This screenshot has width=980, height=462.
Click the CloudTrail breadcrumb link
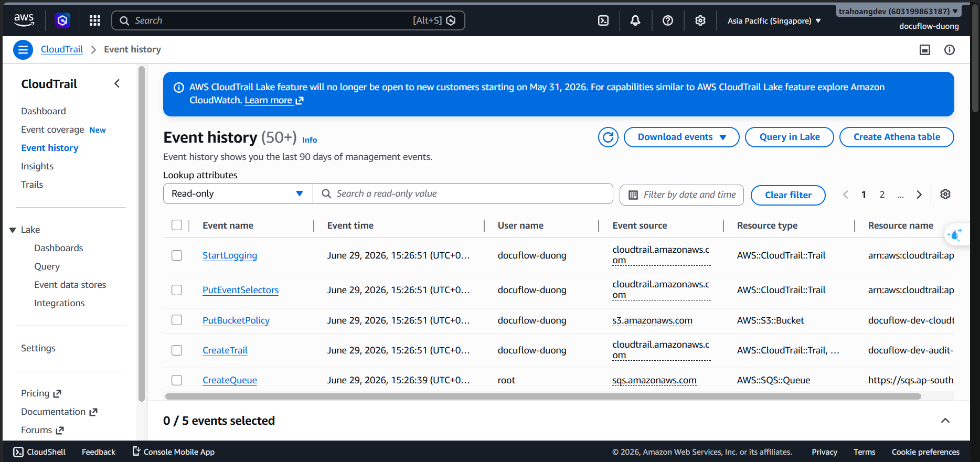pos(62,49)
